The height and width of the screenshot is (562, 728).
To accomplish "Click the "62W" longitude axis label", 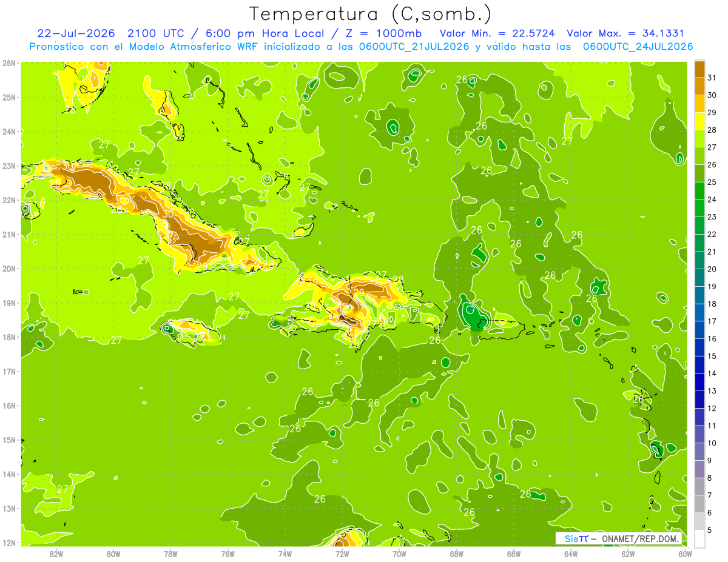I will tap(628, 554).
